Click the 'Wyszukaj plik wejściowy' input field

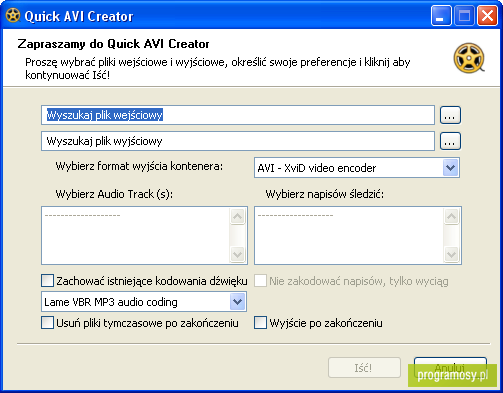tap(238, 115)
